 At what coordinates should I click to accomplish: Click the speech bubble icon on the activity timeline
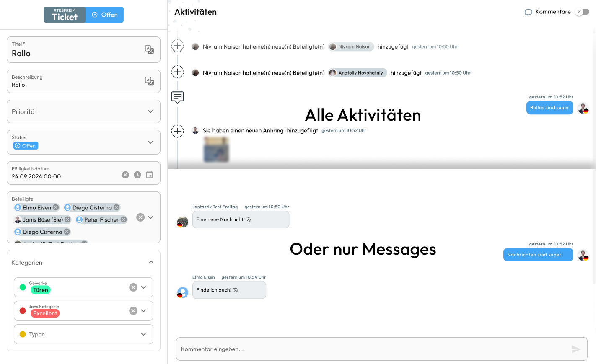pos(177,97)
